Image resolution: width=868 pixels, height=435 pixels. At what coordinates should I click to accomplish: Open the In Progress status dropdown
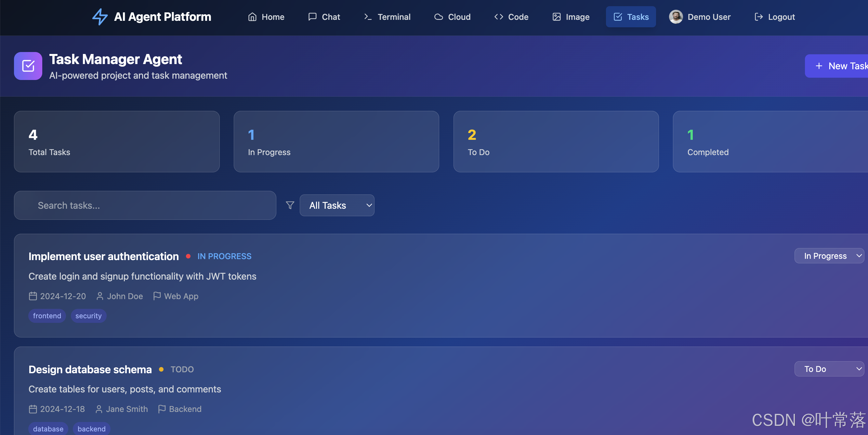[x=829, y=256]
